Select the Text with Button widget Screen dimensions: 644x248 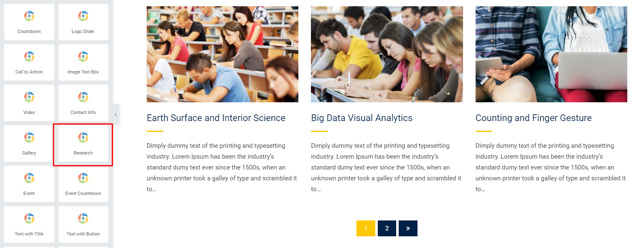pyautogui.click(x=83, y=224)
